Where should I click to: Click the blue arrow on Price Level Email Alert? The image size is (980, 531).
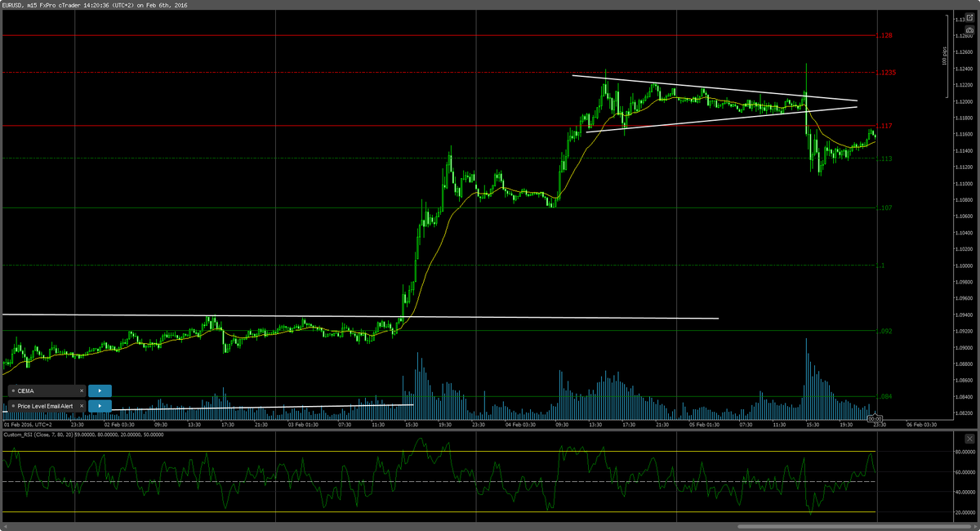[x=100, y=406]
